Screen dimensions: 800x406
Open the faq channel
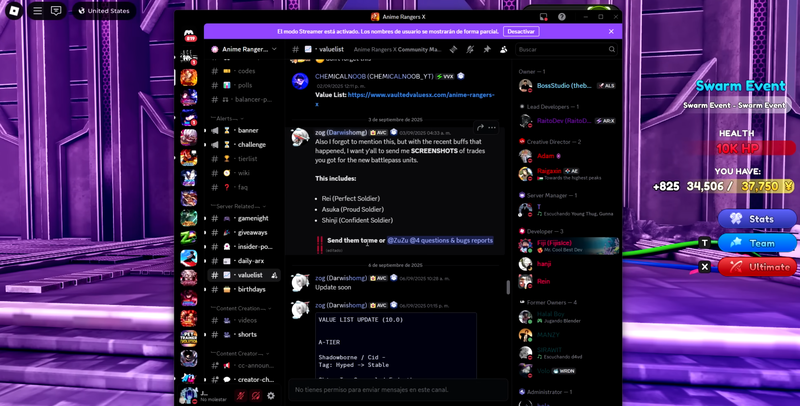click(x=244, y=187)
